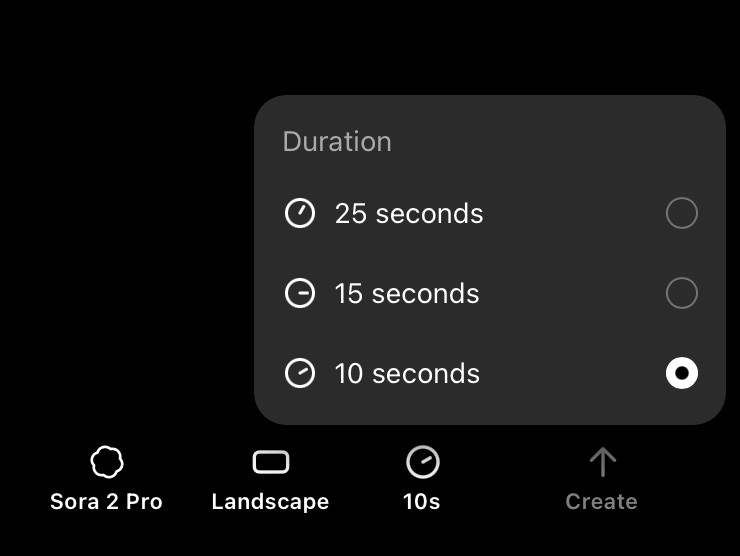This screenshot has height=556, width=740.
Task: Click the Sora 2 Pro cloud icon
Action: (107, 462)
